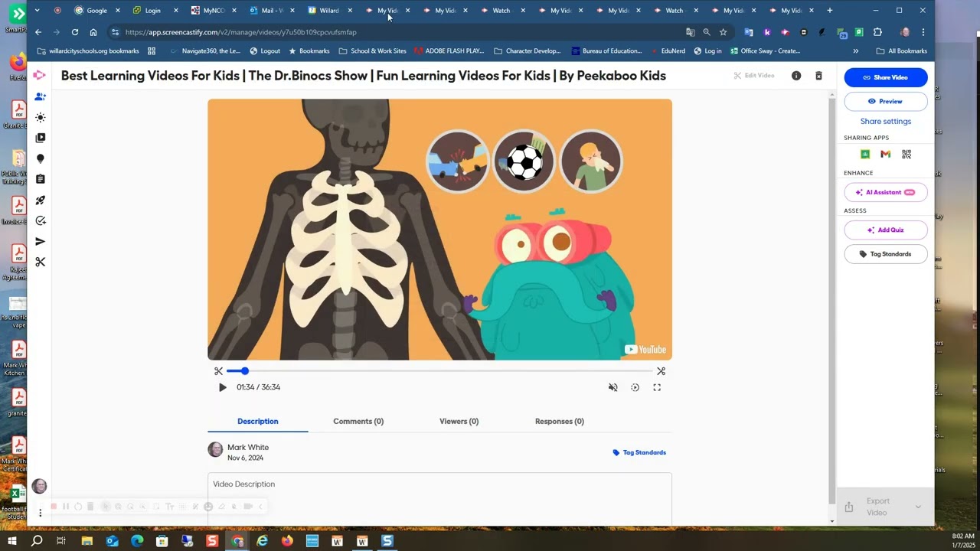980x551 pixels.
Task: Open File Explorer from taskbar
Action: coord(87,541)
